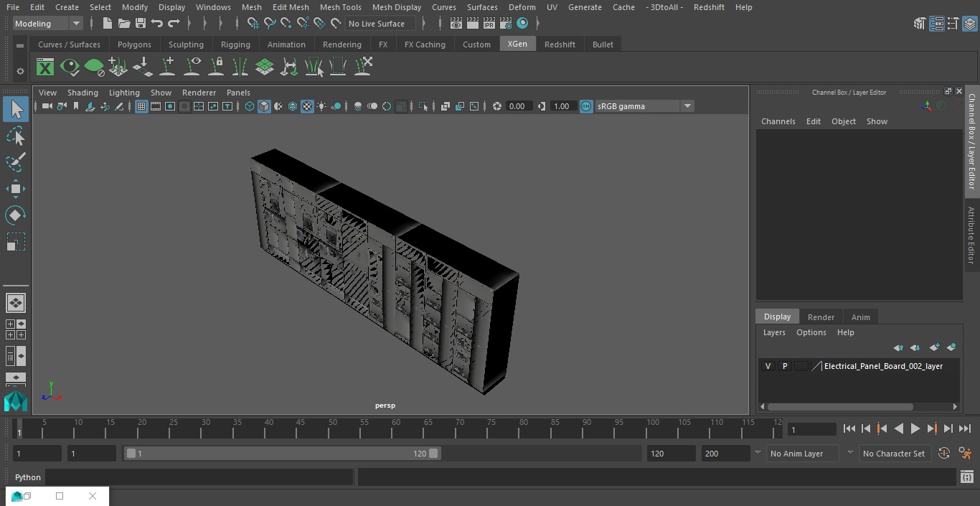980x506 pixels.
Task: Click the time range slider bar
Action: point(283,454)
